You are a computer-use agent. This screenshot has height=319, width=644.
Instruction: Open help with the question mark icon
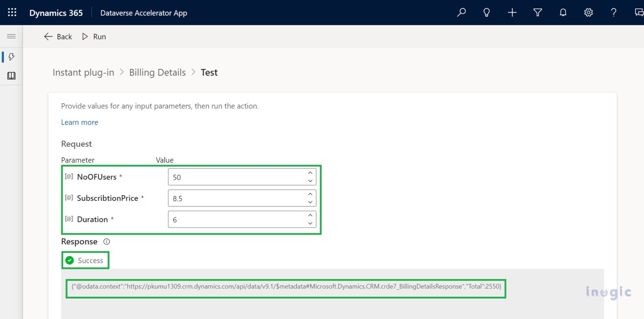pos(613,13)
